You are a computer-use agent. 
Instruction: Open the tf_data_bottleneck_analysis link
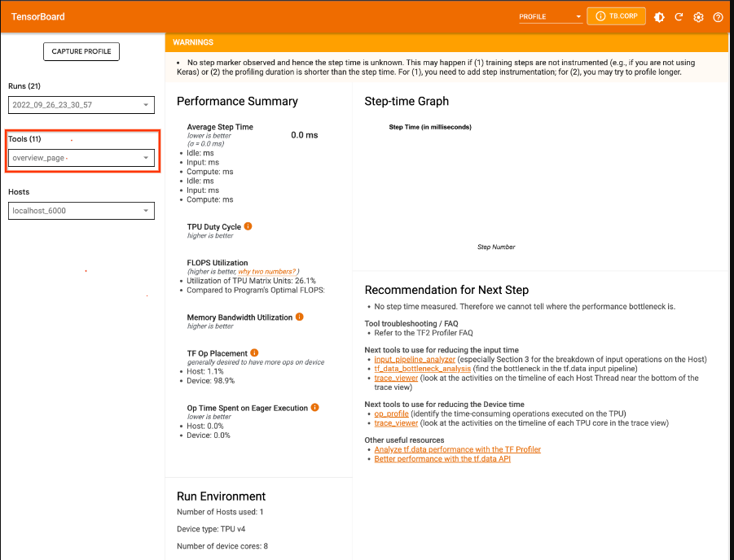tap(423, 369)
